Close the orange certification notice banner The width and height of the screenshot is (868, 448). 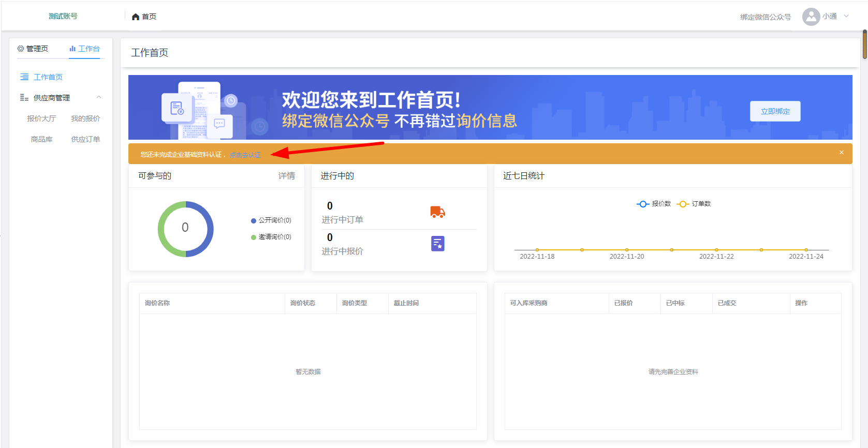click(x=841, y=153)
